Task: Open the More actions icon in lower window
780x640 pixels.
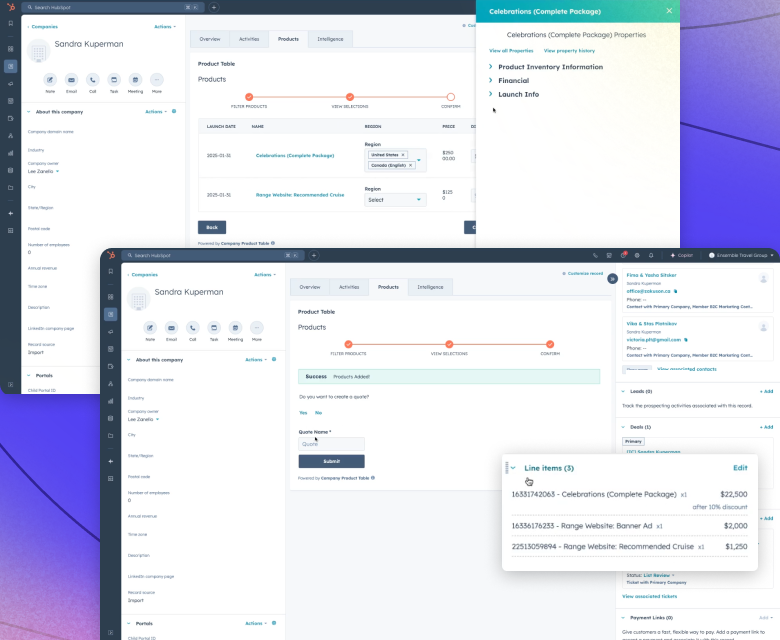Action: click(257, 328)
